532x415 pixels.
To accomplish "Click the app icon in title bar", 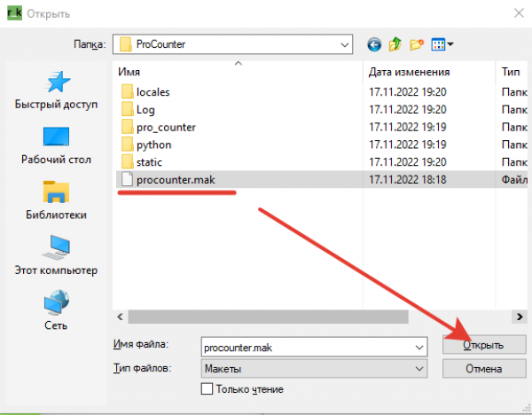I will click(x=14, y=13).
